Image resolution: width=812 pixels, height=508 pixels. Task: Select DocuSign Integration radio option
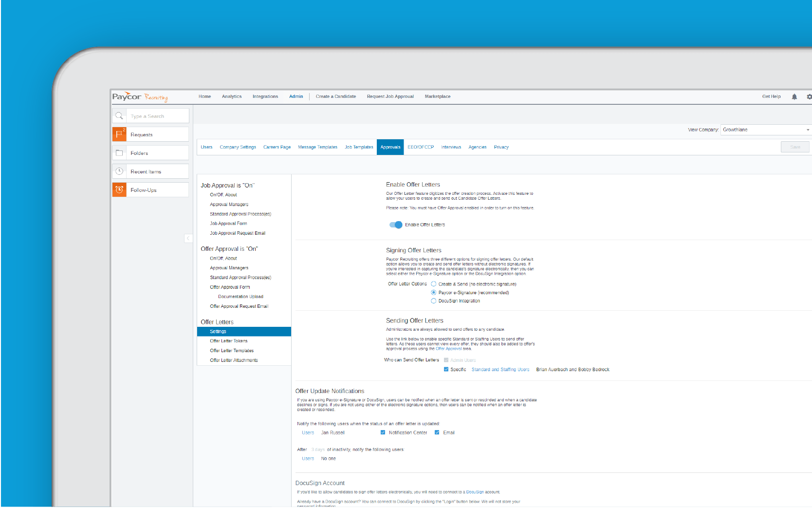coord(433,301)
